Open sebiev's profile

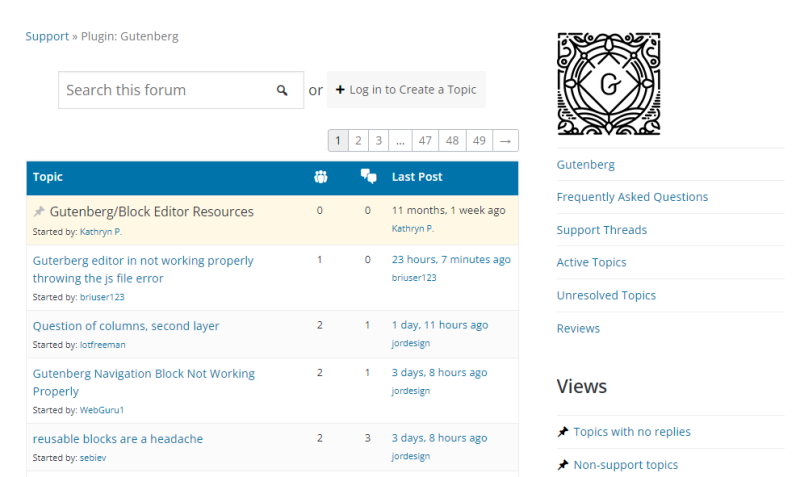tap(93, 458)
